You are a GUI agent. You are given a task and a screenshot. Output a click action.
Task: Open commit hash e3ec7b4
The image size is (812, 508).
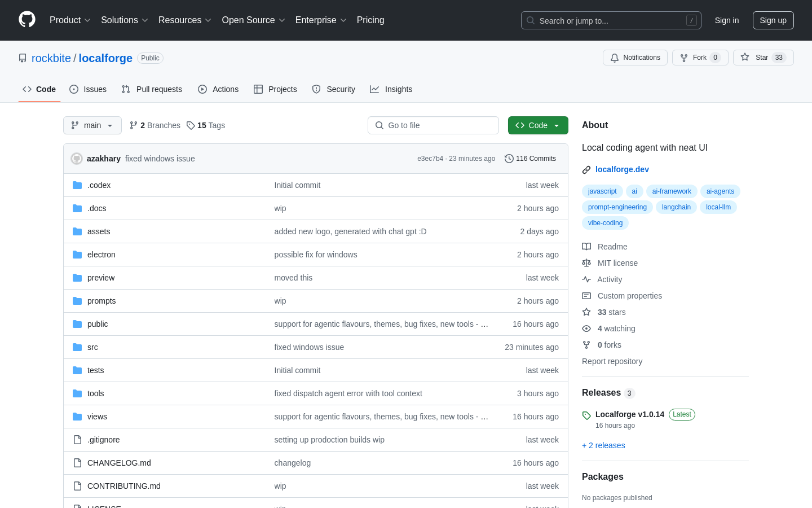click(430, 159)
